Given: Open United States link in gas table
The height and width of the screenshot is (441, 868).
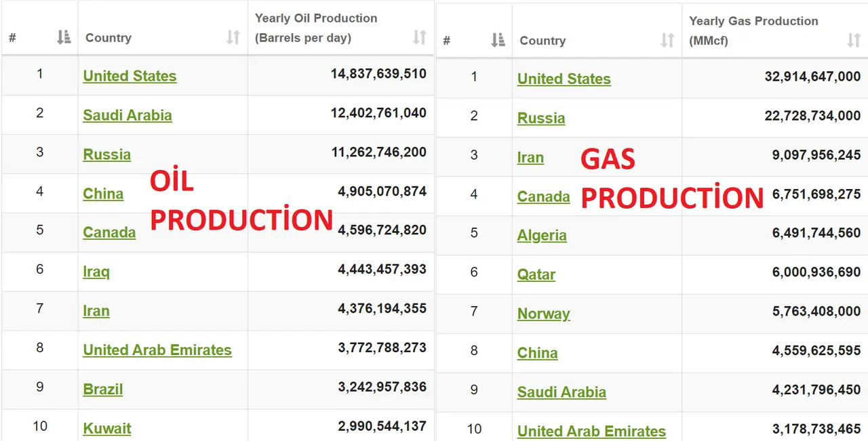Looking at the screenshot, I should click(x=564, y=79).
